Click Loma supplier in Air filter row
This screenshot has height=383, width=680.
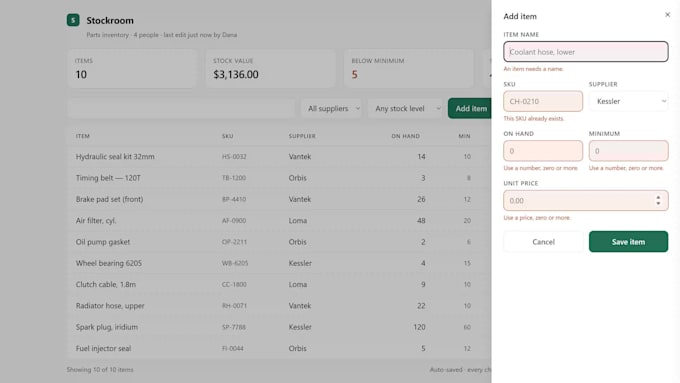(x=298, y=220)
